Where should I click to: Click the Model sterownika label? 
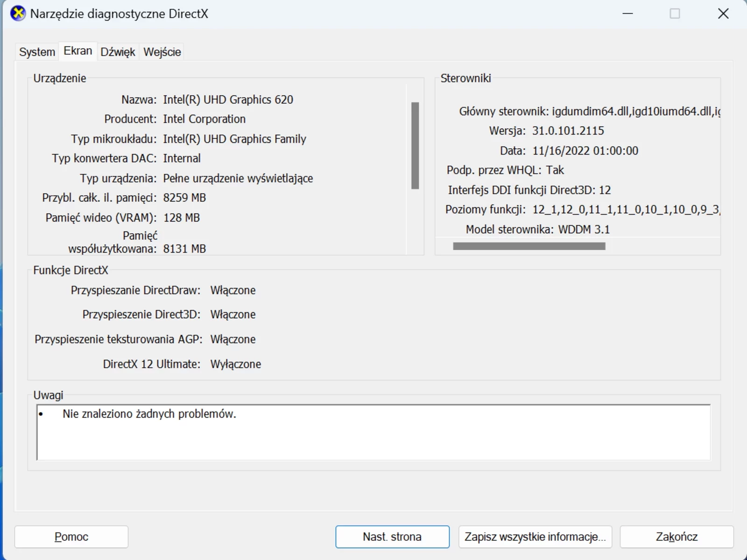(510, 229)
